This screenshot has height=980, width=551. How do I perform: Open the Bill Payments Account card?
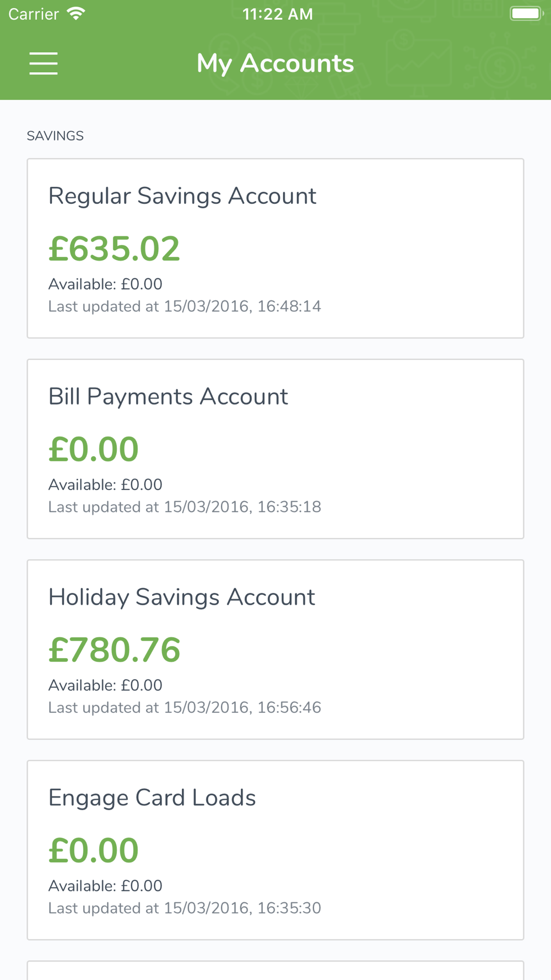tap(275, 449)
